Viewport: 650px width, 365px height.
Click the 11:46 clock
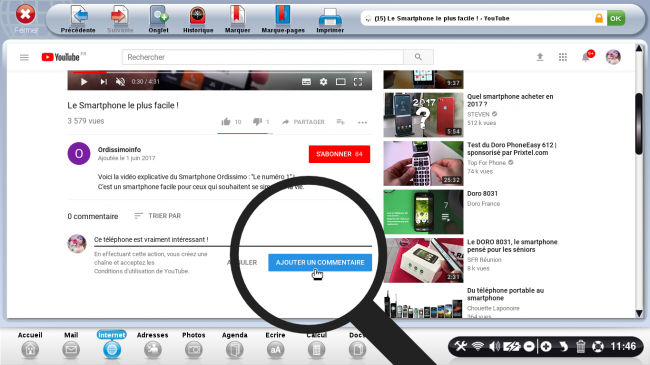tap(623, 346)
